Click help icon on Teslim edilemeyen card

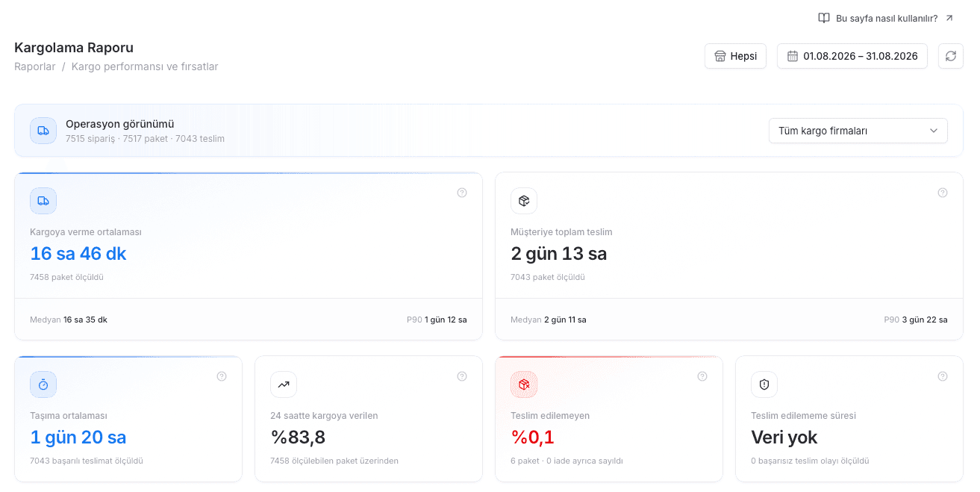click(x=702, y=376)
